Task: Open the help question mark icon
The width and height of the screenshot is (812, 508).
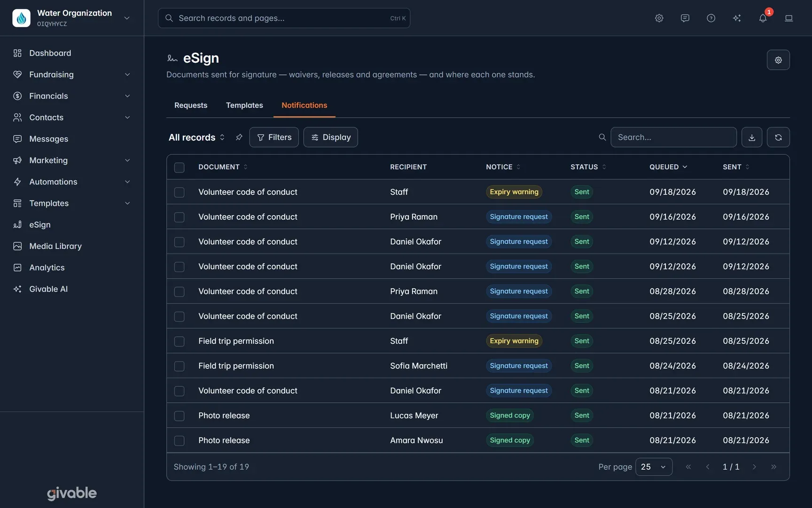Action: 710,18
